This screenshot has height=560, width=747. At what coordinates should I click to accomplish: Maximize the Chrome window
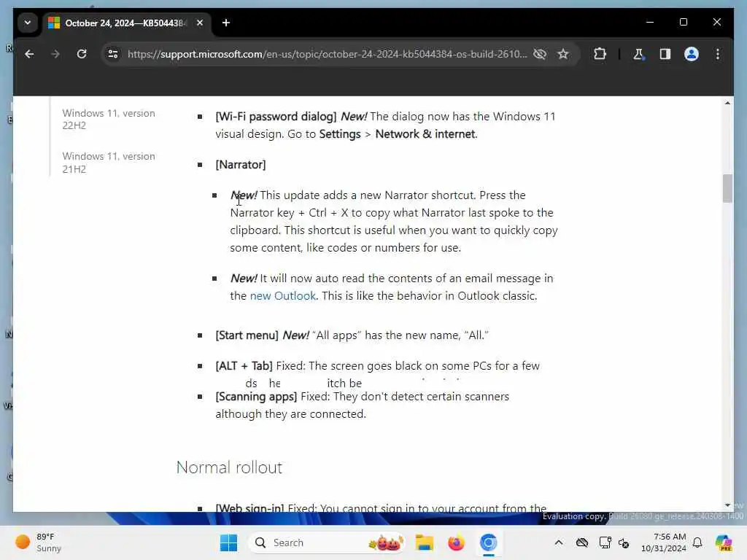tap(683, 23)
